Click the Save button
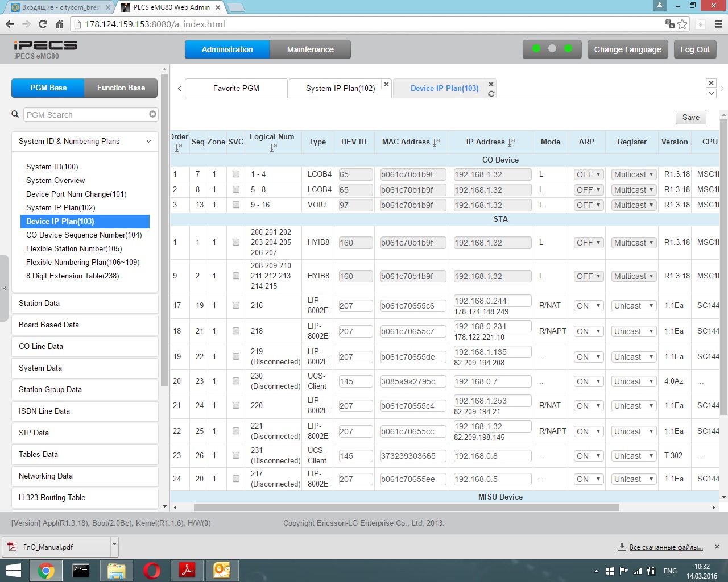 pos(690,118)
